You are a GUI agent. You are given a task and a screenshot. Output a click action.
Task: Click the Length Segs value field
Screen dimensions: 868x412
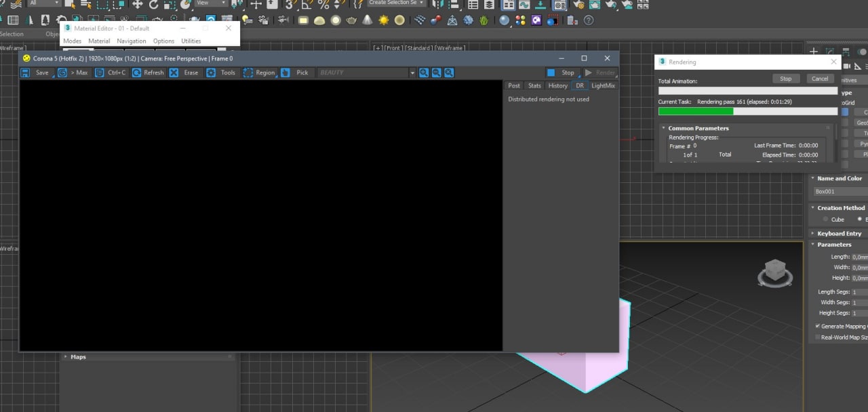point(859,292)
